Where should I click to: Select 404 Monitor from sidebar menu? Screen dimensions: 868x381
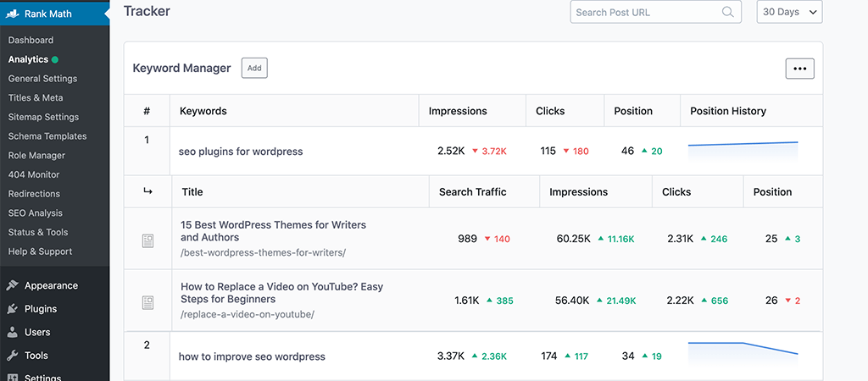(34, 174)
